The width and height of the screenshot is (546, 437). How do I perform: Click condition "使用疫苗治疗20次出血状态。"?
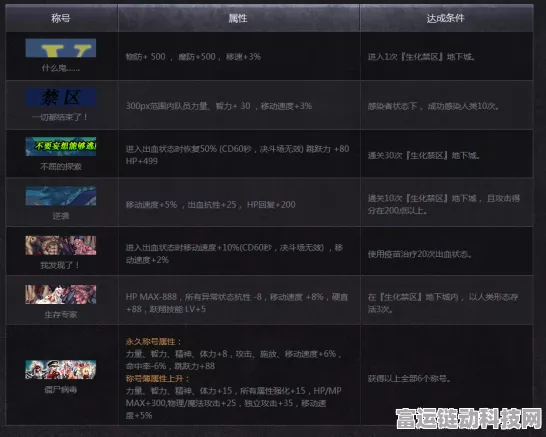click(420, 254)
